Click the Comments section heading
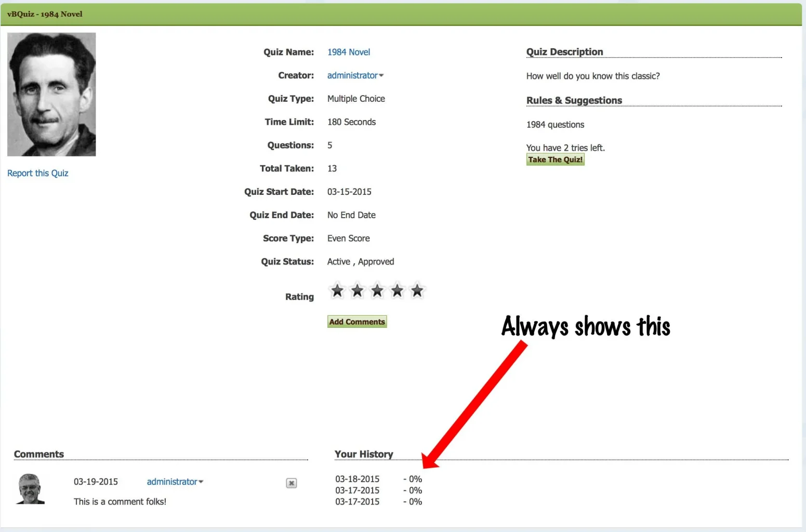 click(x=39, y=454)
